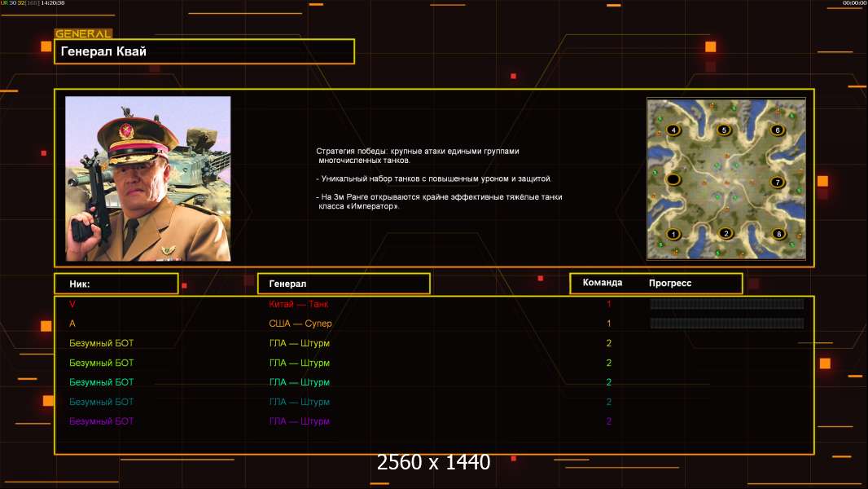Click the "Команда" header label
Viewport: 868px width, 489px height.
(603, 283)
